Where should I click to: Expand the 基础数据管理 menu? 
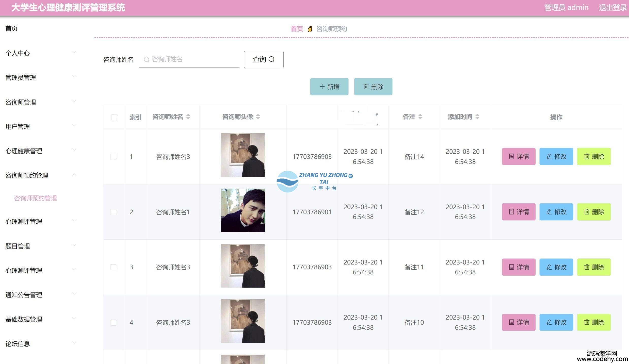tap(41, 319)
